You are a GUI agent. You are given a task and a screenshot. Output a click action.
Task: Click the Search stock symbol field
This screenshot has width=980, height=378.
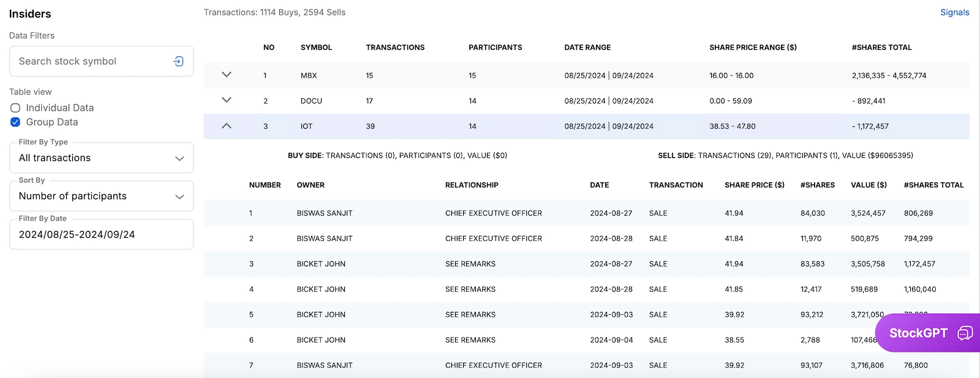[x=92, y=61]
